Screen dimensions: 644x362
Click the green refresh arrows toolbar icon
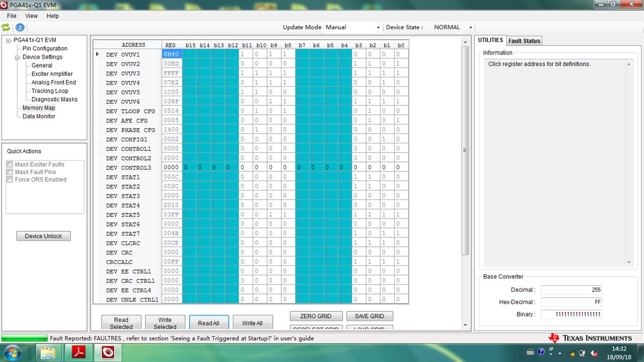coord(6,27)
